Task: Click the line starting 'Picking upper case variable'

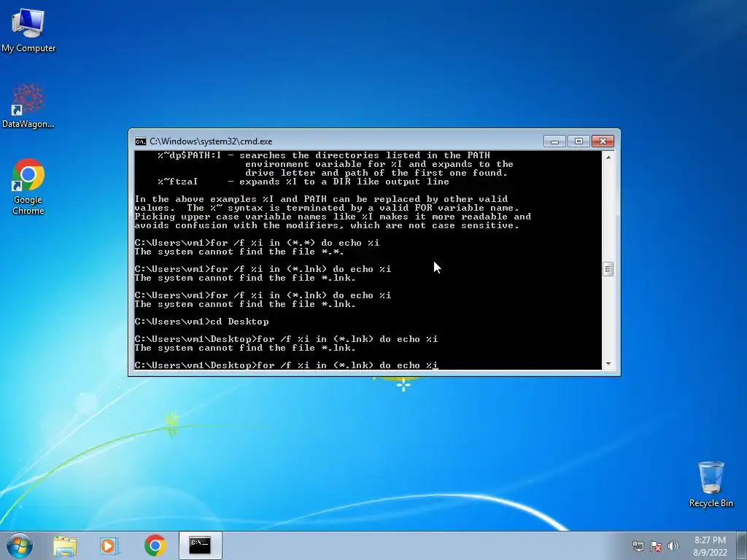Action: [x=333, y=217]
